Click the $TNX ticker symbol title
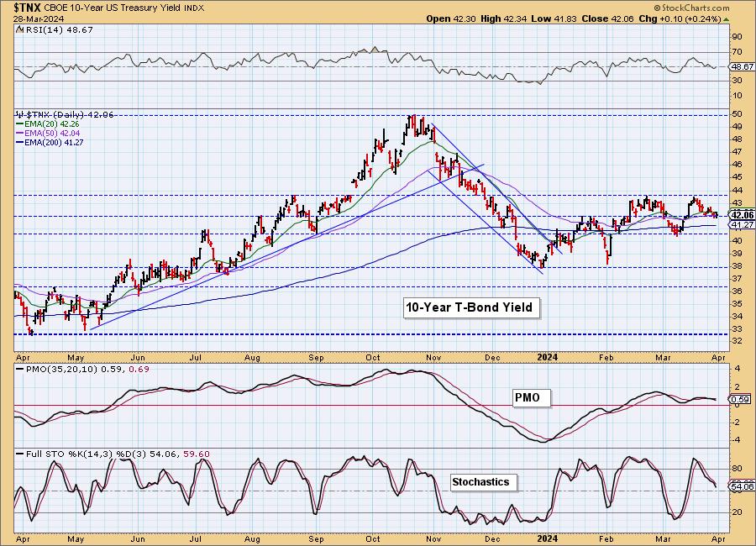This screenshot has width=756, height=546. coord(28,8)
